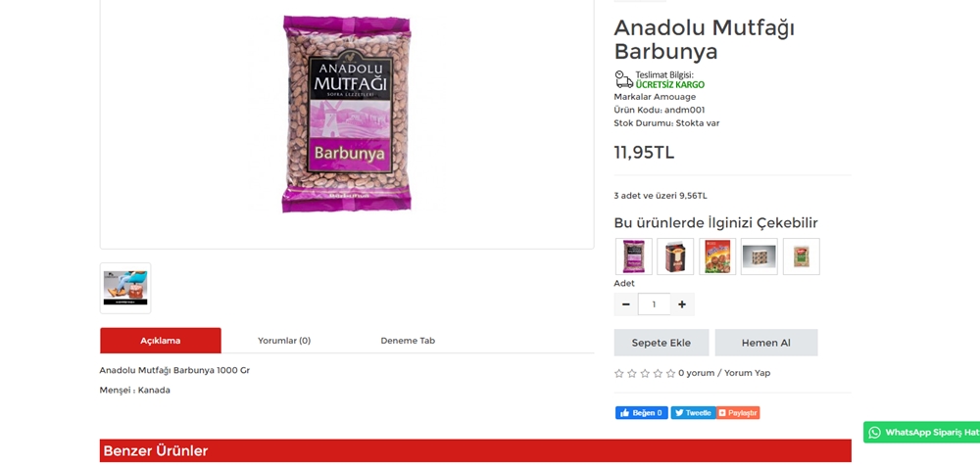Click the Facebook Beğen button
The image size is (980, 466).
click(x=641, y=413)
